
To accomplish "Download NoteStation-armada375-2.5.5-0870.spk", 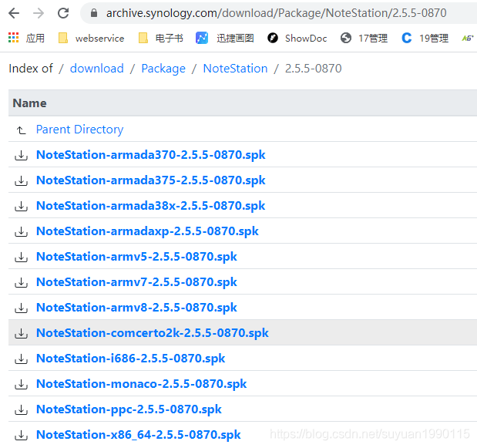I will click(150, 180).
